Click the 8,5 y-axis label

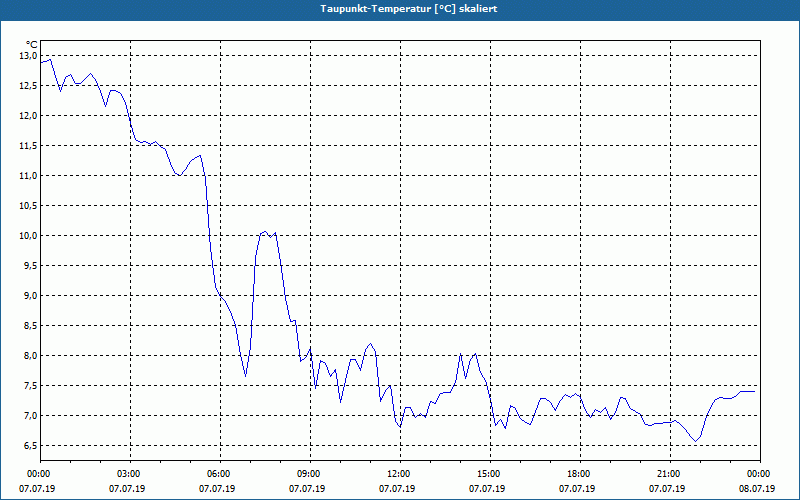tap(30, 326)
